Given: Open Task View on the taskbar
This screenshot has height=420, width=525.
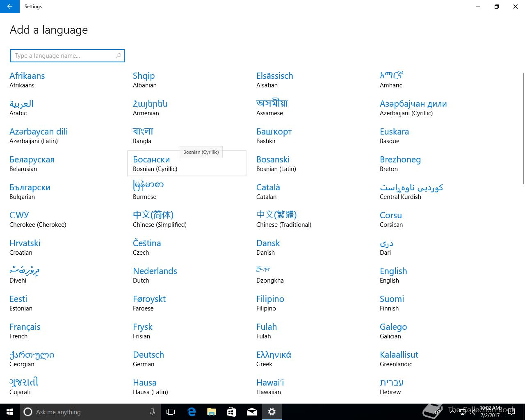Looking at the screenshot, I should (x=171, y=412).
